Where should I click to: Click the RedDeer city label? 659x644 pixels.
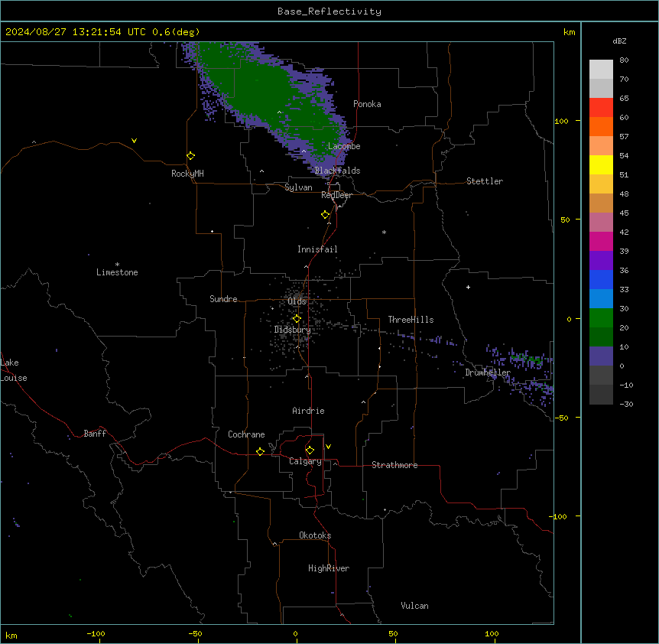pos(336,195)
